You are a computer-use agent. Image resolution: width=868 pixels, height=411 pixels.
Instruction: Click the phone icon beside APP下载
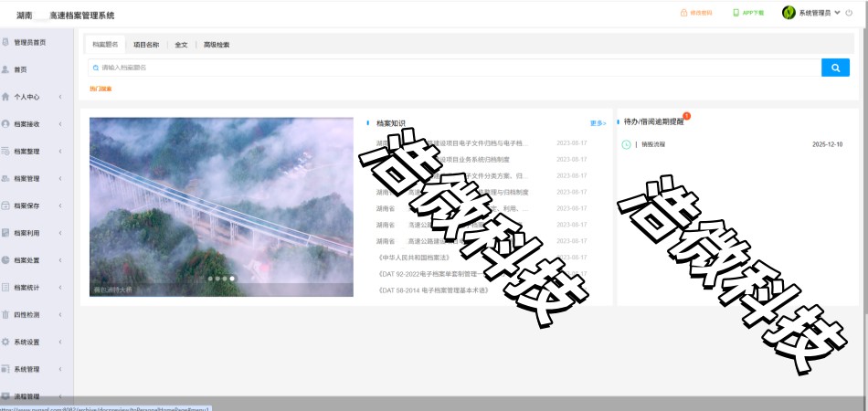tap(736, 13)
